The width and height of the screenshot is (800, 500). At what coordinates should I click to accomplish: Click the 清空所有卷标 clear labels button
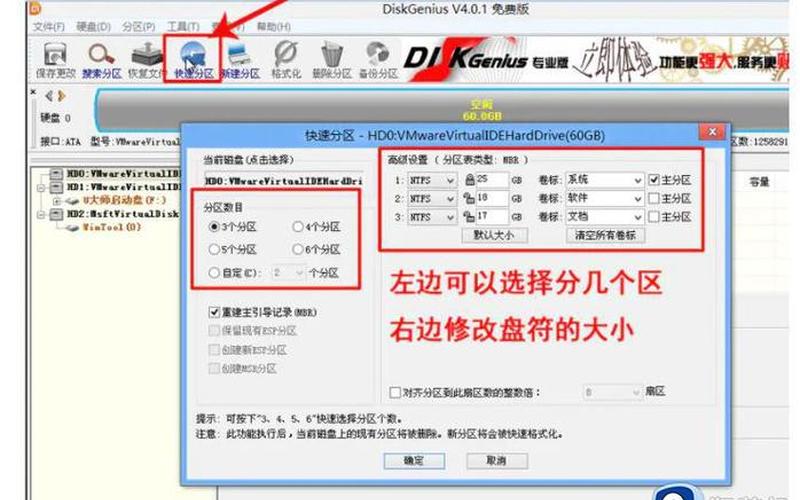coord(605,235)
